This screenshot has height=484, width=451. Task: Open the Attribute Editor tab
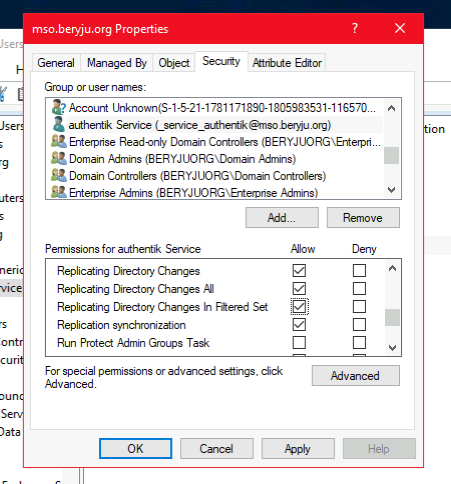(287, 63)
